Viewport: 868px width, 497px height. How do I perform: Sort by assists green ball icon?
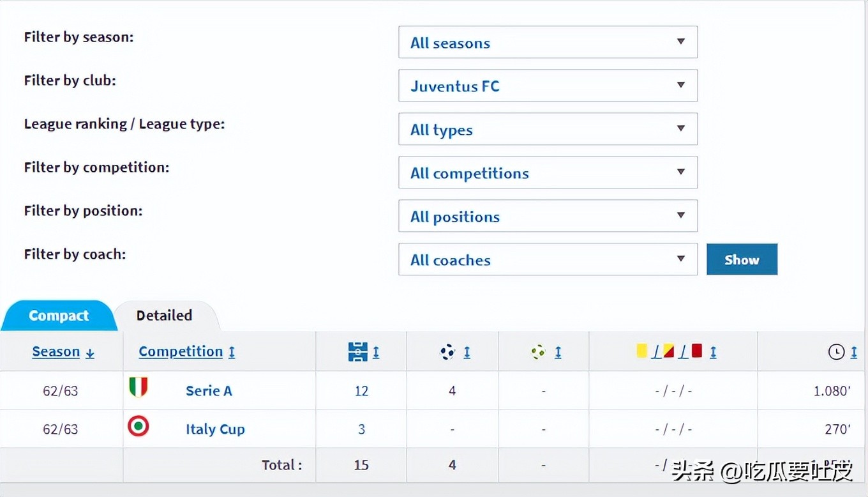point(539,351)
